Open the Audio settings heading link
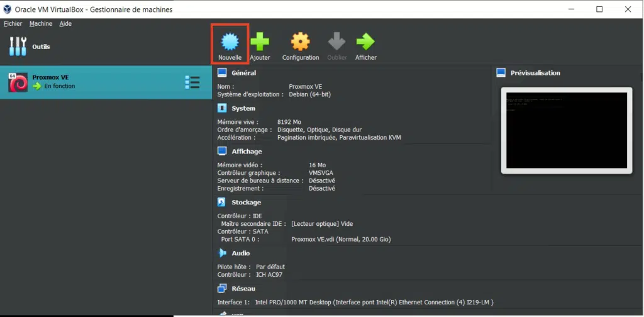The width and height of the screenshot is (644, 317). (241, 253)
